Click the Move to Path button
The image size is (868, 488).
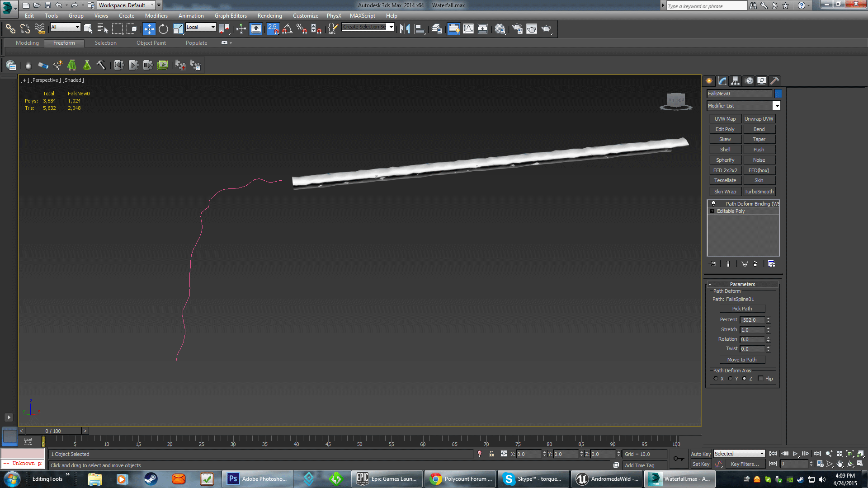tap(742, 360)
